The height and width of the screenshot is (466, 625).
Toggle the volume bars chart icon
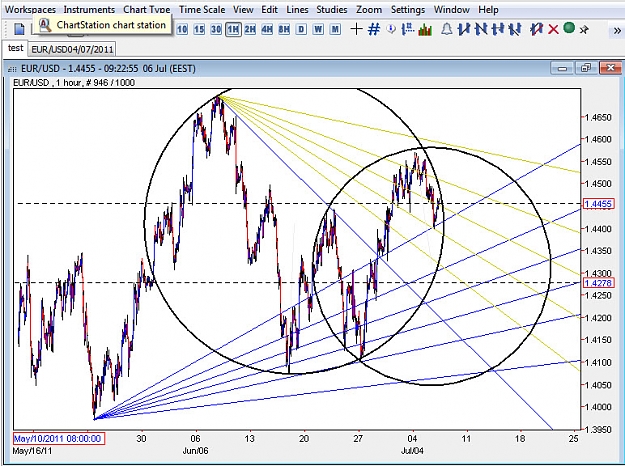click(425, 29)
